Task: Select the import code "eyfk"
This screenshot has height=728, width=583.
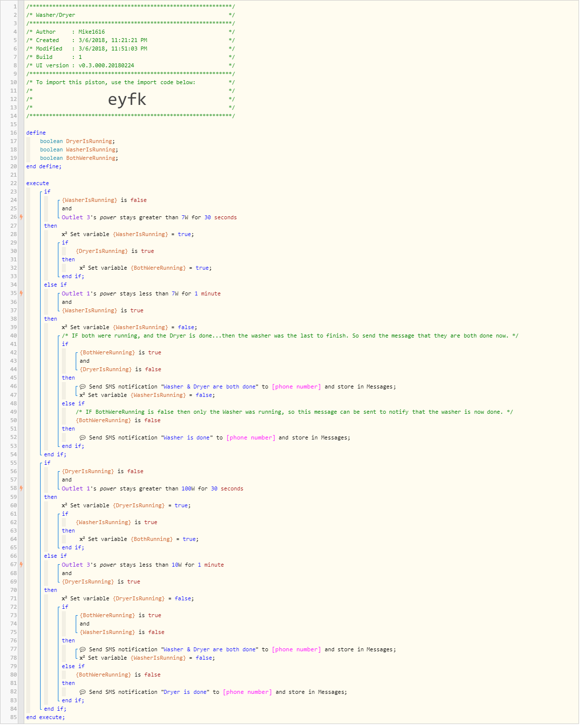Action: pos(127,99)
